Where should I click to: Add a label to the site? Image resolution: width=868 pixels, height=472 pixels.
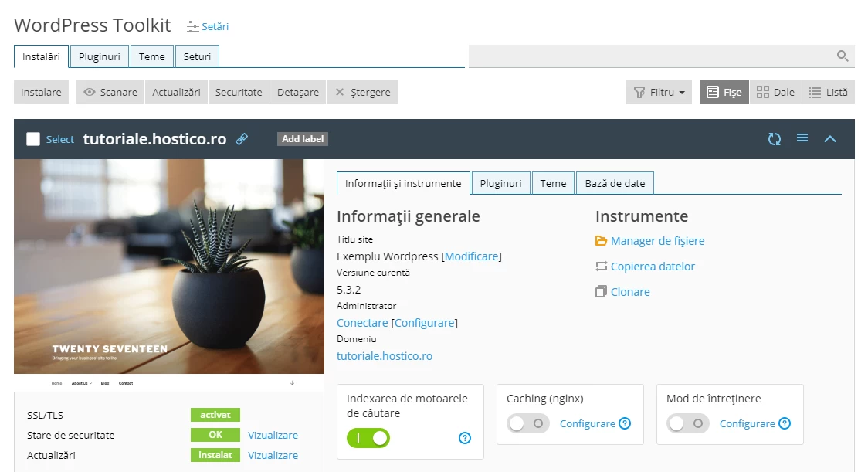[302, 139]
